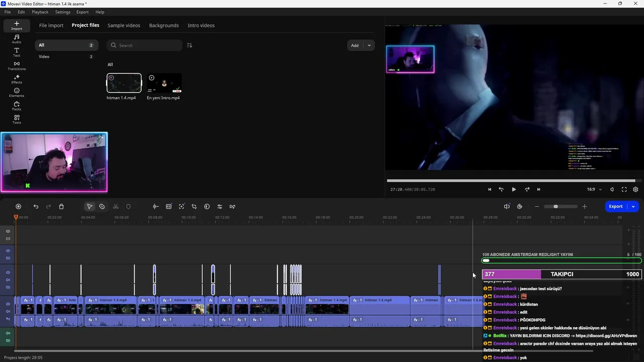Mute the green audio track
The image size is (644, 362).
pyautogui.click(x=8, y=333)
